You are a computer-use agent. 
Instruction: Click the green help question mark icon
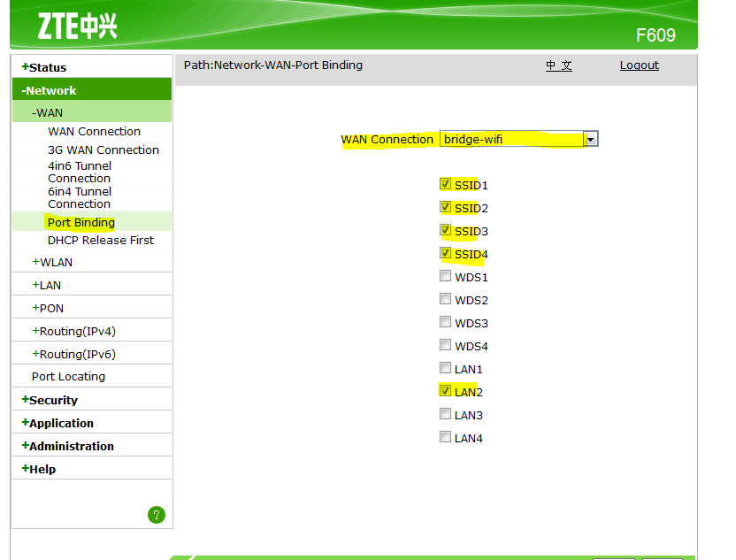click(x=157, y=515)
